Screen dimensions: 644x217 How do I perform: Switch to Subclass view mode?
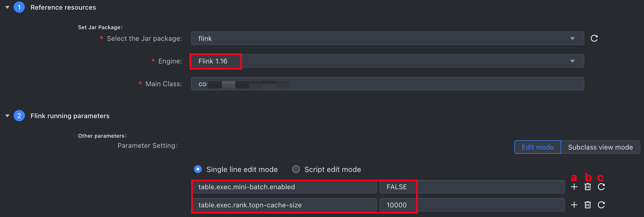(x=600, y=147)
